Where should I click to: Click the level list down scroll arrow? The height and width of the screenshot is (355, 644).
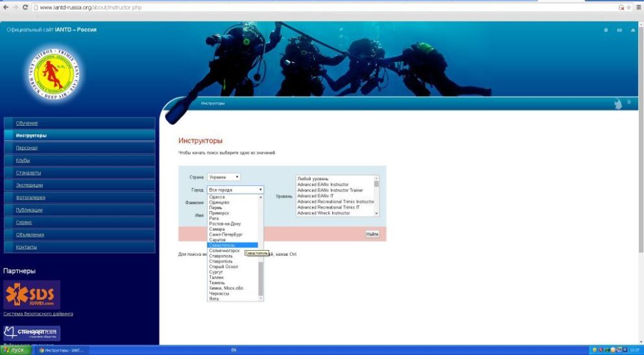tap(377, 214)
